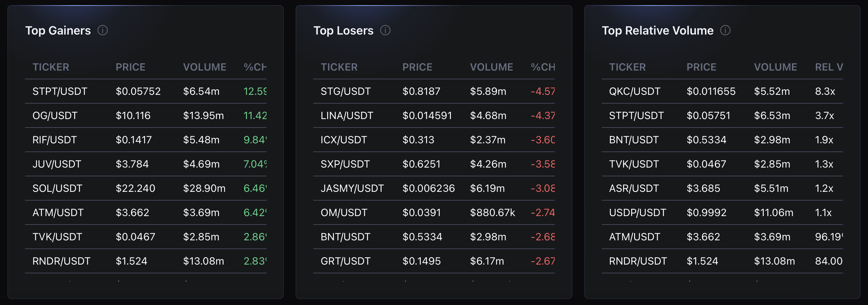The image size is (868, 305).
Task: Click the Top Losers PRICE column header
Action: (417, 67)
